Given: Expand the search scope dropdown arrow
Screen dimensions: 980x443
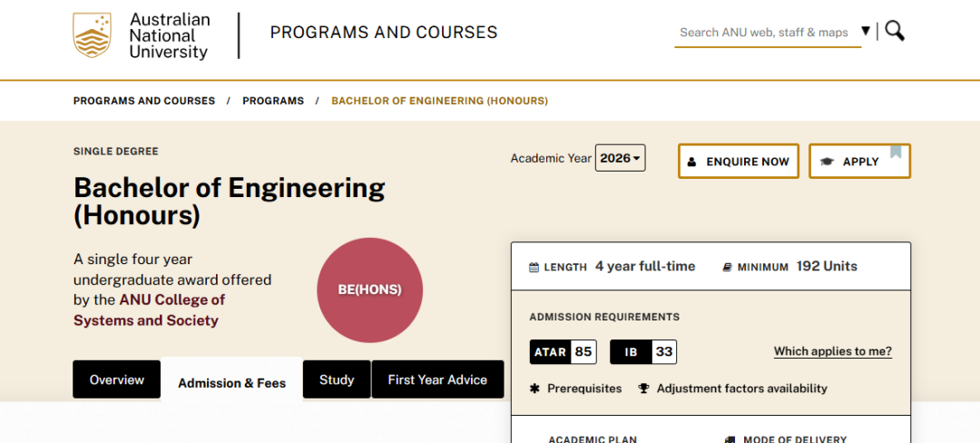Looking at the screenshot, I should tap(866, 31).
